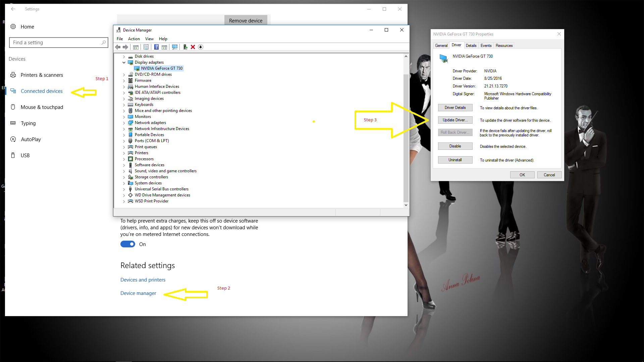Click the Device Manager scrollbar up arrow
This screenshot has height=362, width=644.
(406, 56)
